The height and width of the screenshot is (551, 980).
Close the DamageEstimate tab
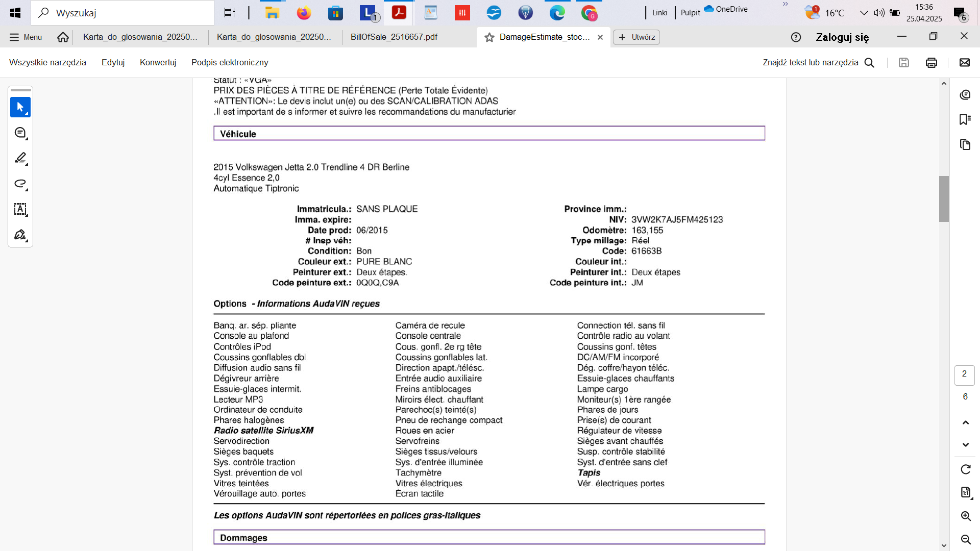click(600, 37)
